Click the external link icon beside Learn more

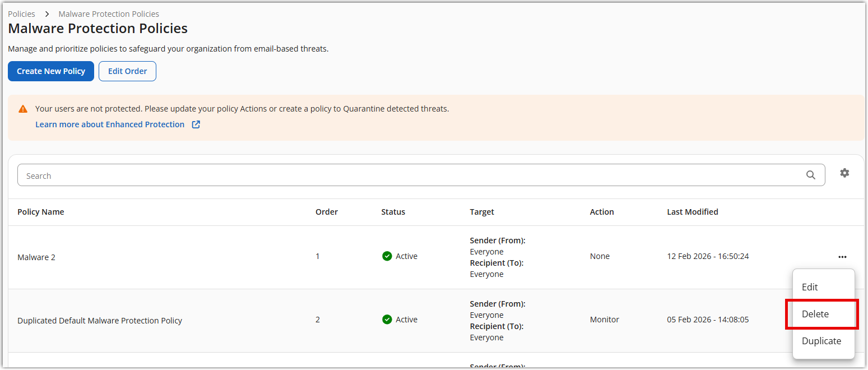click(x=196, y=124)
